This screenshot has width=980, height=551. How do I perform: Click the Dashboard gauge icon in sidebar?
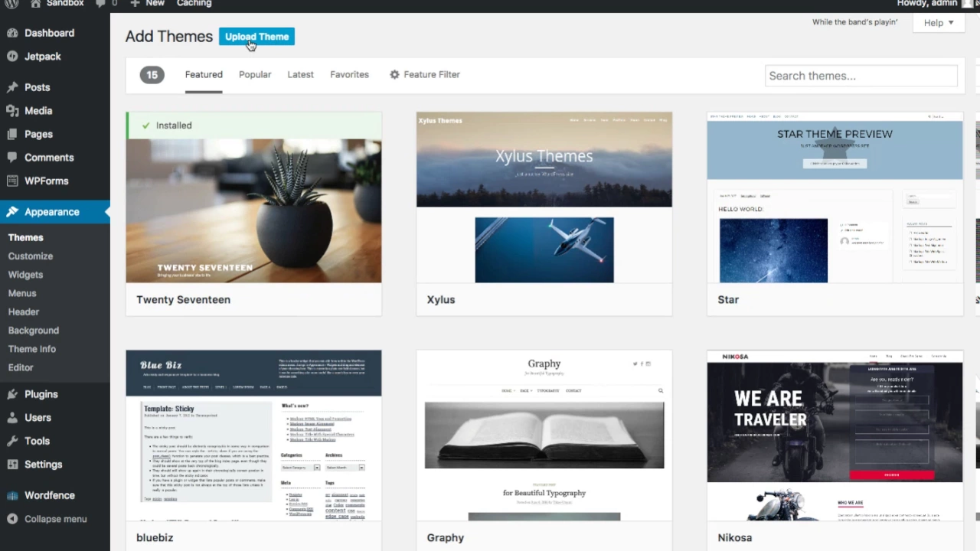12,33
